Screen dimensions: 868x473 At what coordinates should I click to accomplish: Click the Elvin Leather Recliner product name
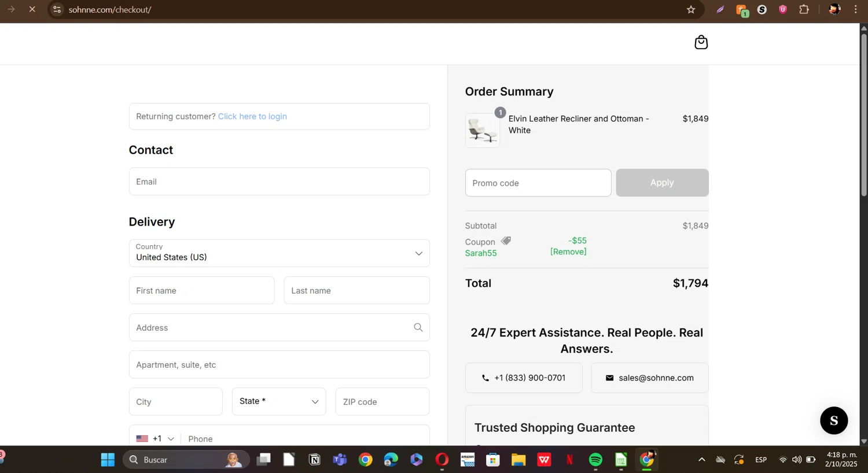click(x=579, y=124)
